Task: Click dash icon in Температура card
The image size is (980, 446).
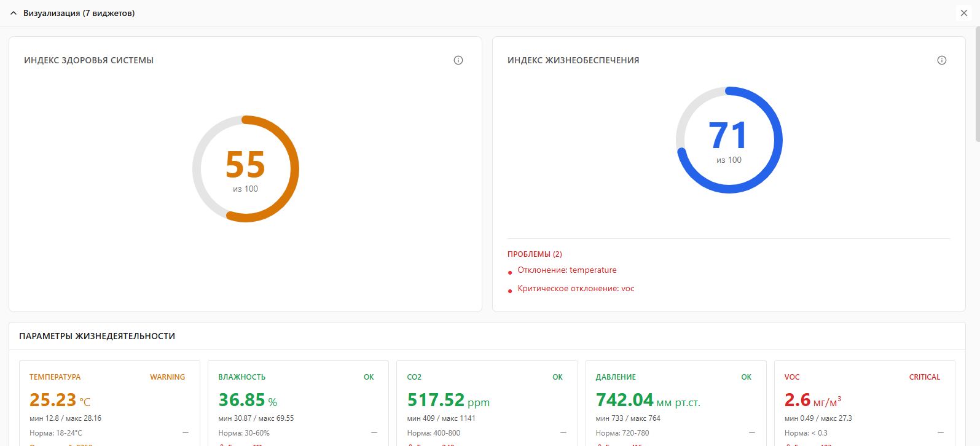Action: [186, 432]
